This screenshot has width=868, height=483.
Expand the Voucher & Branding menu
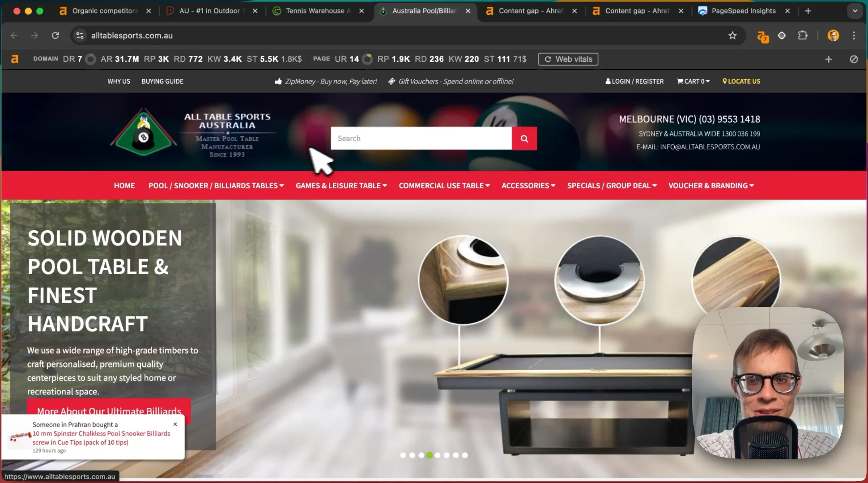click(711, 186)
